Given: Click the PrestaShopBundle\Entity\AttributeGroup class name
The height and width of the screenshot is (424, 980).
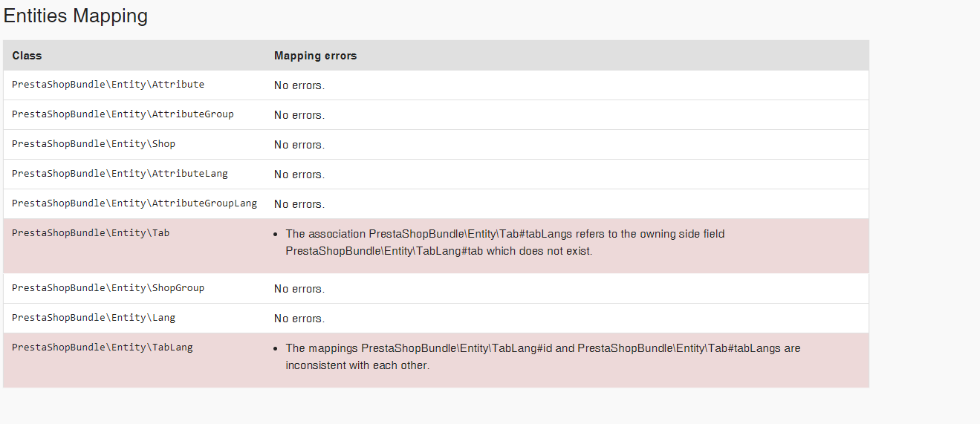Looking at the screenshot, I should [x=123, y=114].
